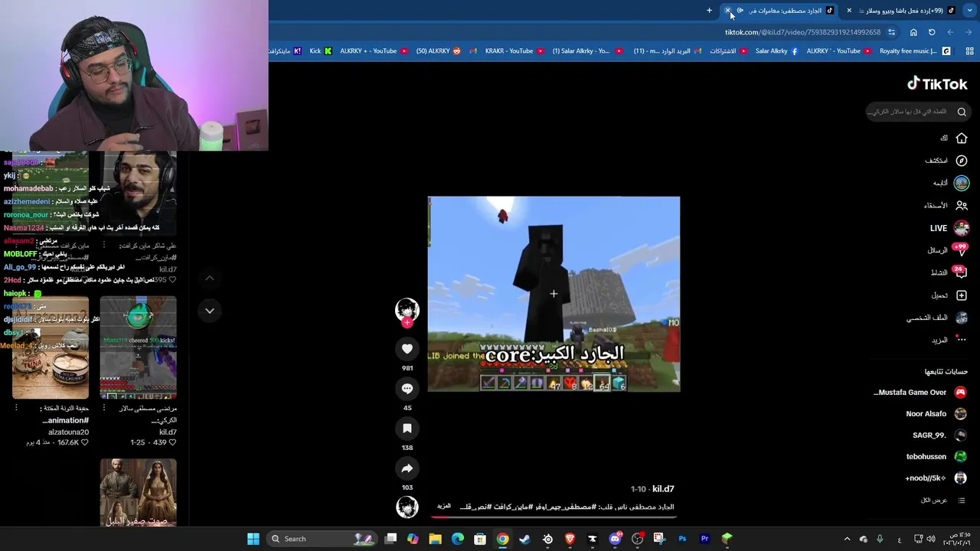
Task: Bookmark the video with the 138 icon
Action: tap(407, 429)
